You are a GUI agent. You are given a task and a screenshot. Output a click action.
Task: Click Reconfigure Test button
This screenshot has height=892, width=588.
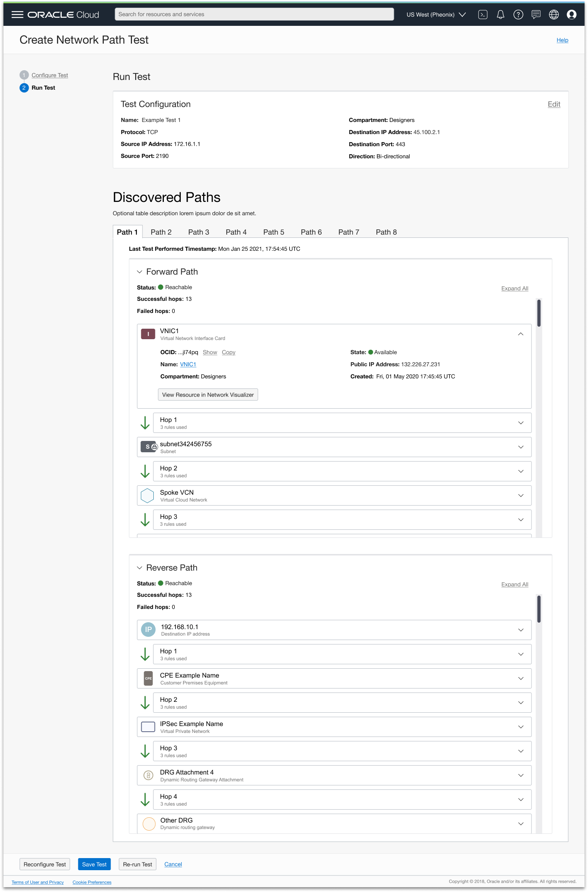pyautogui.click(x=45, y=864)
